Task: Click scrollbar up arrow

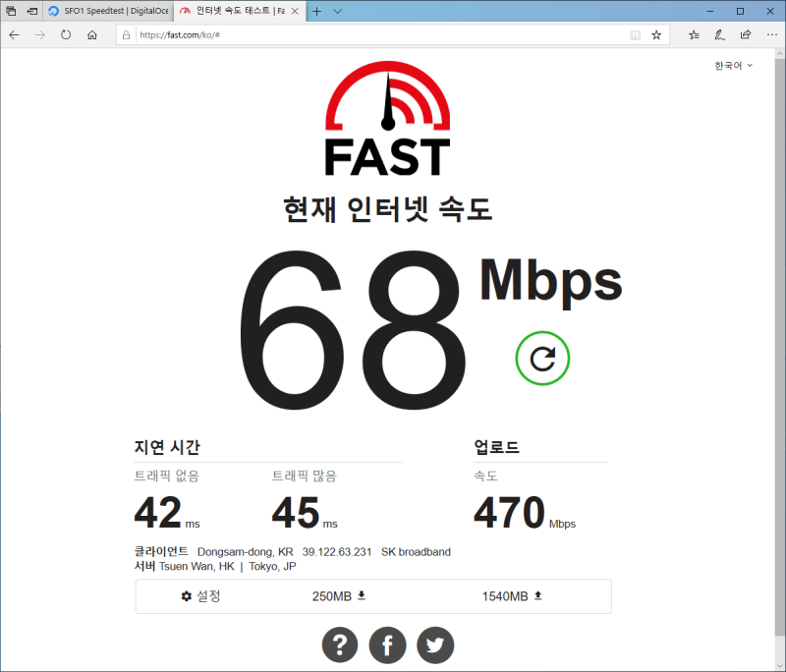Action: click(x=780, y=54)
